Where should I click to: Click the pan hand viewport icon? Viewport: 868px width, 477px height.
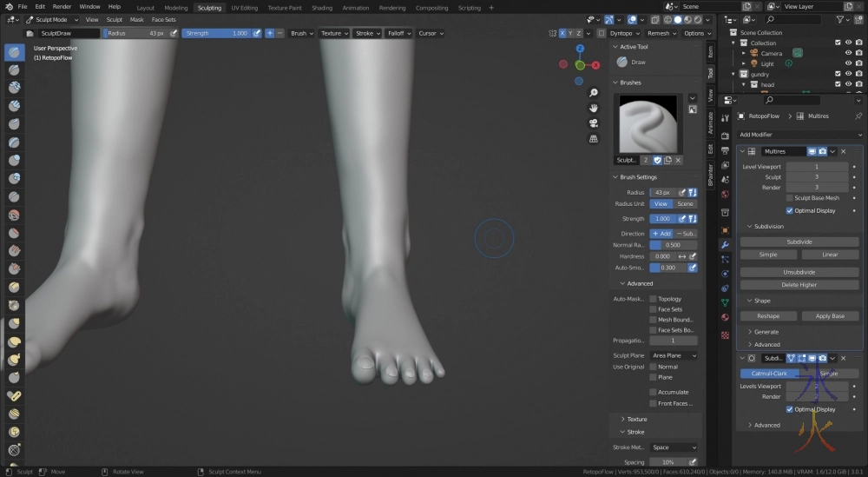594,108
